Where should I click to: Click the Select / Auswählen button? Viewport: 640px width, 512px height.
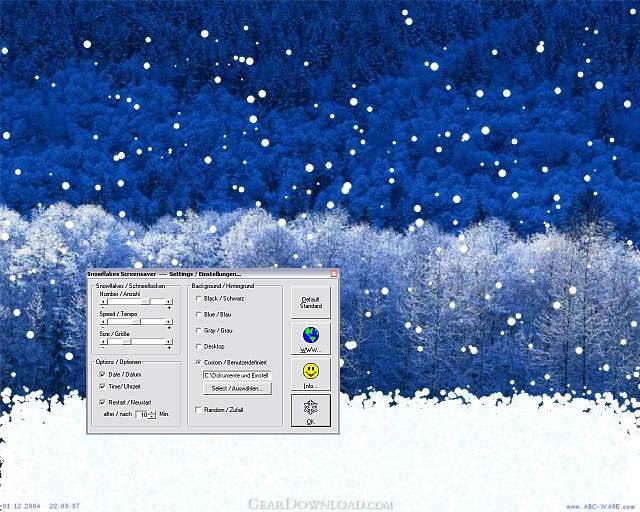click(237, 388)
